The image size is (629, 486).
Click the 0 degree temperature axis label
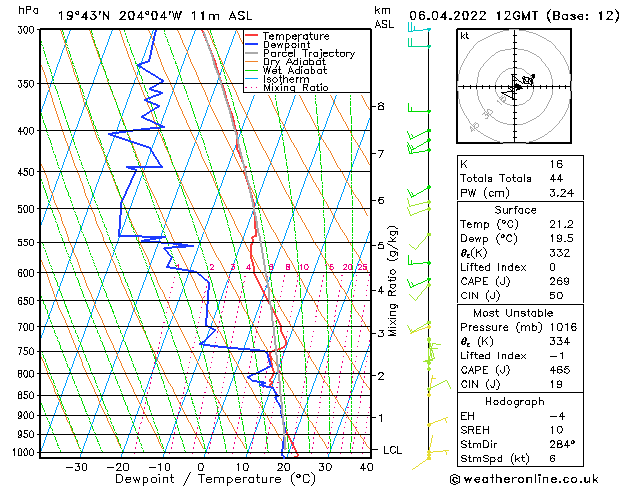[x=201, y=467]
